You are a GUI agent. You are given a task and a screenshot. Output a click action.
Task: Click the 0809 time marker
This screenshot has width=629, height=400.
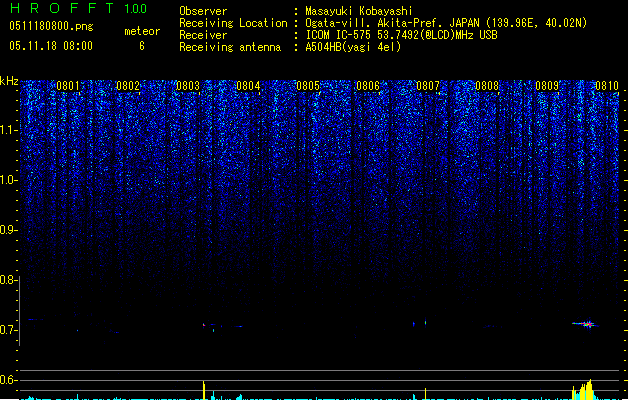click(x=547, y=86)
